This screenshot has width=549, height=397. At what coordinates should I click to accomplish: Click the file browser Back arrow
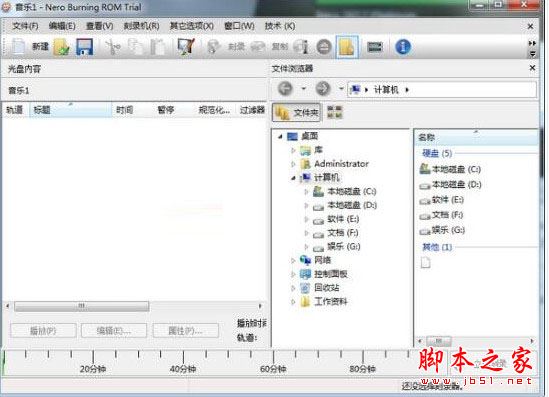pyautogui.click(x=285, y=89)
